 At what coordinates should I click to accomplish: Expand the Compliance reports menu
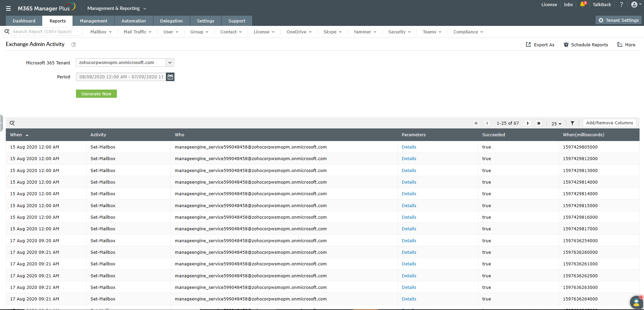[468, 32]
